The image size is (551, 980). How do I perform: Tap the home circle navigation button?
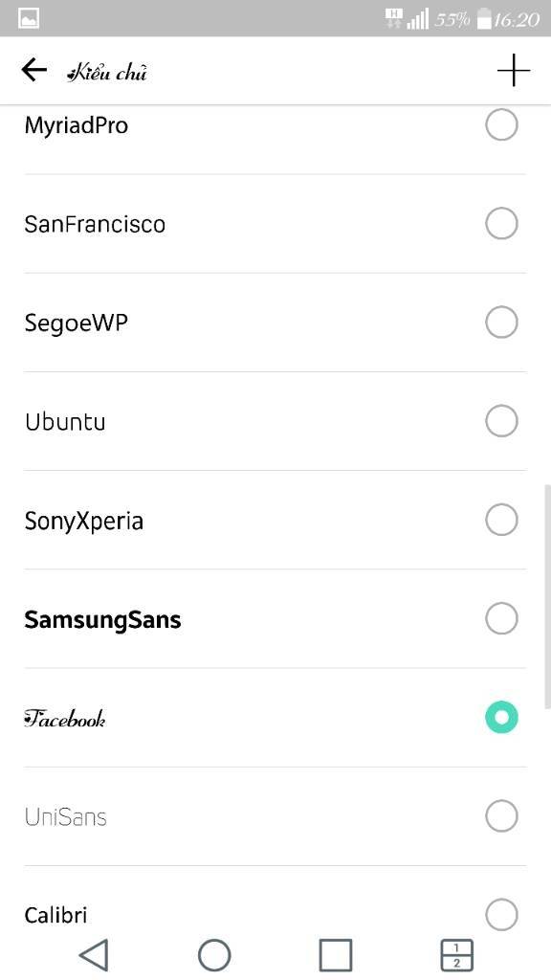[x=214, y=955]
